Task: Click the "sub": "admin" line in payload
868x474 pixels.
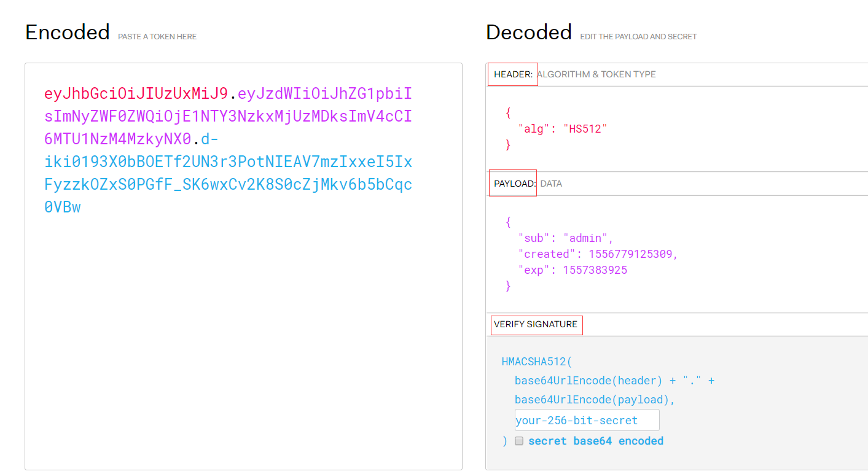Action: coord(565,238)
